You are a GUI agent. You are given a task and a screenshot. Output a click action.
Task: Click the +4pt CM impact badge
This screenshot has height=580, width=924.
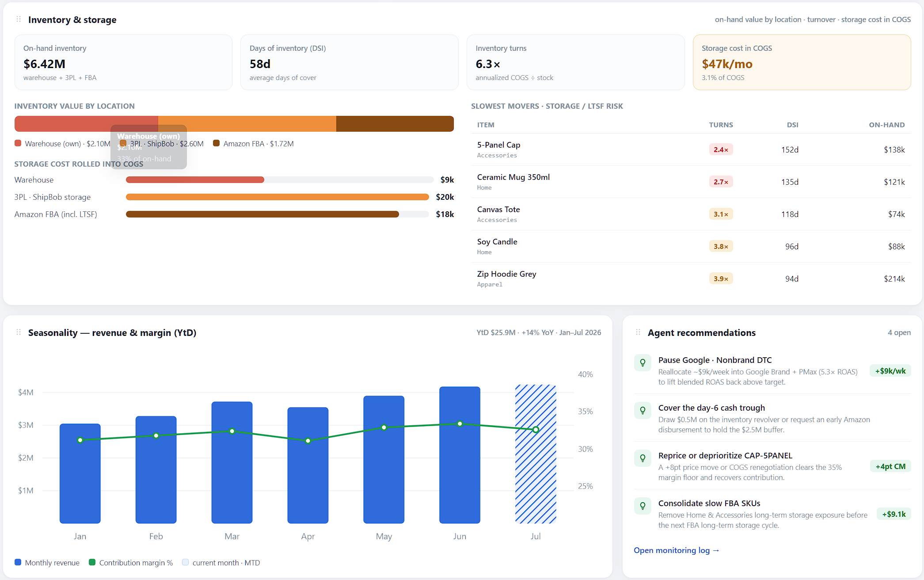(x=890, y=466)
